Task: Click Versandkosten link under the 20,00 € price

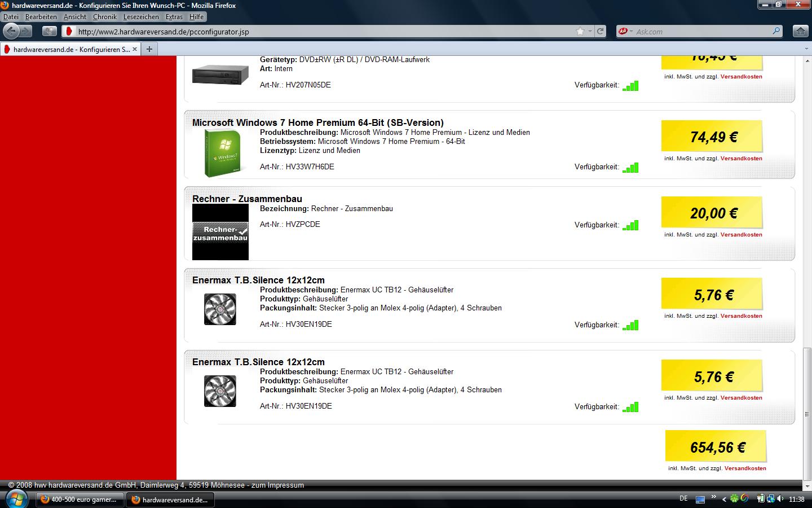Action: point(741,235)
